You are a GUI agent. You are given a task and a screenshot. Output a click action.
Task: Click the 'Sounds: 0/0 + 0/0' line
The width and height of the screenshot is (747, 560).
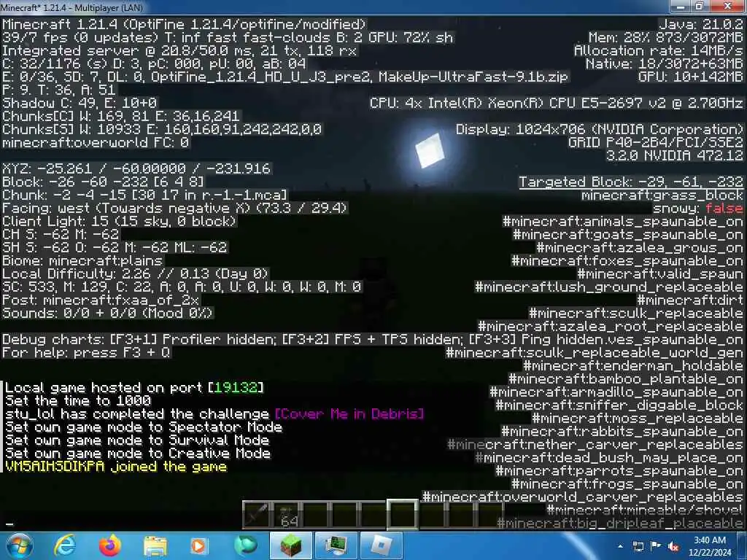(x=108, y=314)
